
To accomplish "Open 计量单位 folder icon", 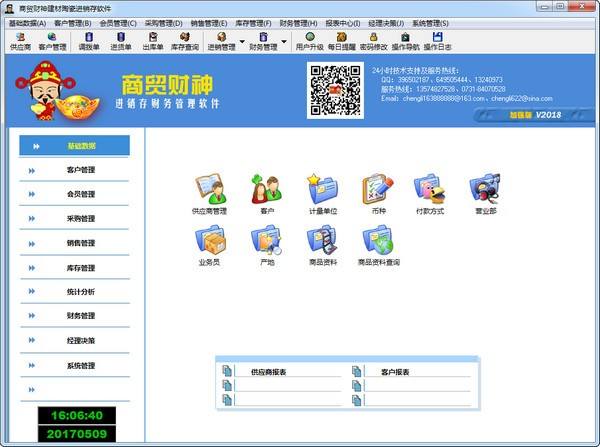I will click(320, 188).
